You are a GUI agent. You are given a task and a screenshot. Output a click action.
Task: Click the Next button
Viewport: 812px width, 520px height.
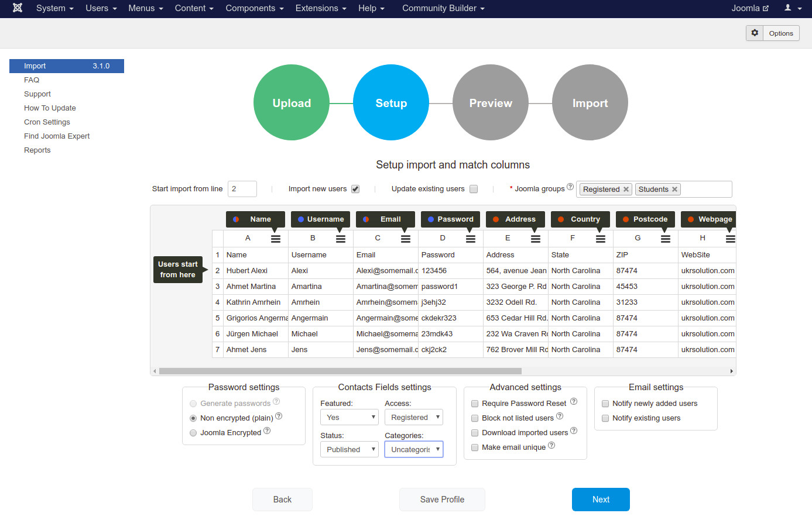(601, 500)
